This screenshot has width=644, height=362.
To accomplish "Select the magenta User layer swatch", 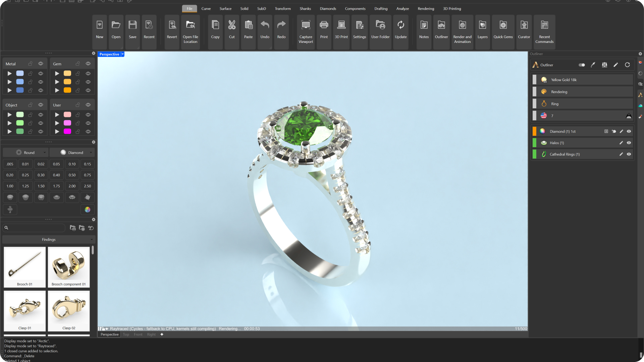I will tap(67, 131).
